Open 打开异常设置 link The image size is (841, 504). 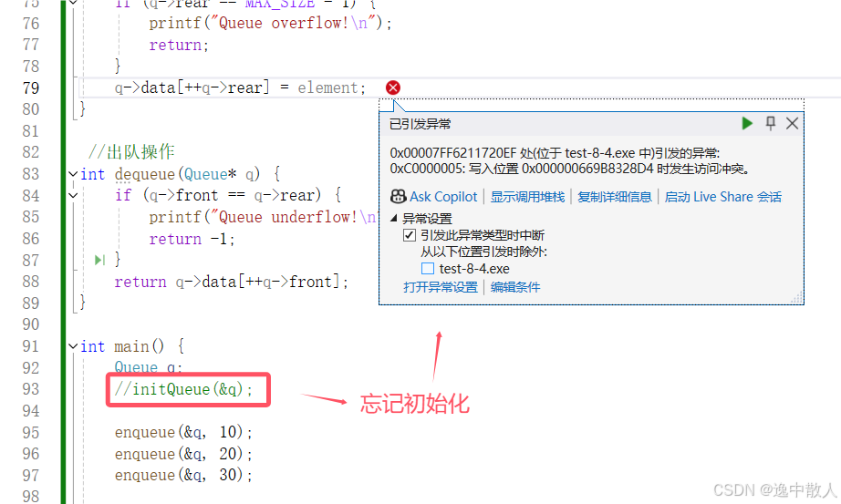[x=441, y=287]
